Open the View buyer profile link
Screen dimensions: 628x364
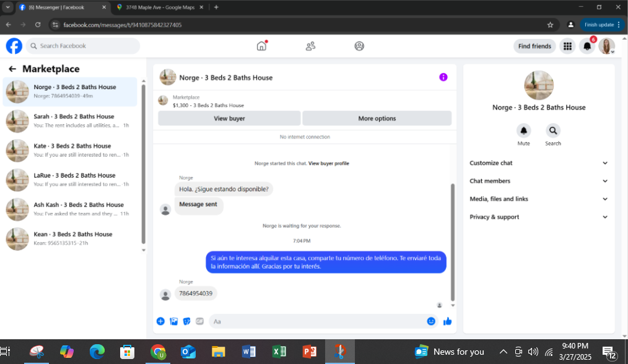click(x=328, y=163)
